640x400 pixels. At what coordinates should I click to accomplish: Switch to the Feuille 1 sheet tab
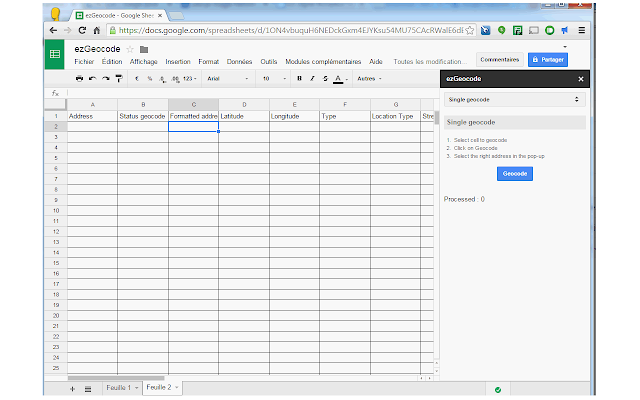coord(122,388)
